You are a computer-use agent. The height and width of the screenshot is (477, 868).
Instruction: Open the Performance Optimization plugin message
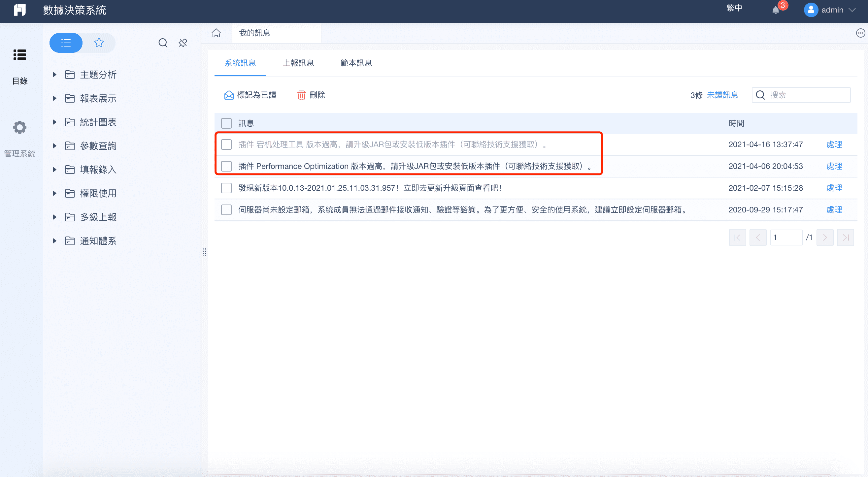pyautogui.click(x=415, y=166)
